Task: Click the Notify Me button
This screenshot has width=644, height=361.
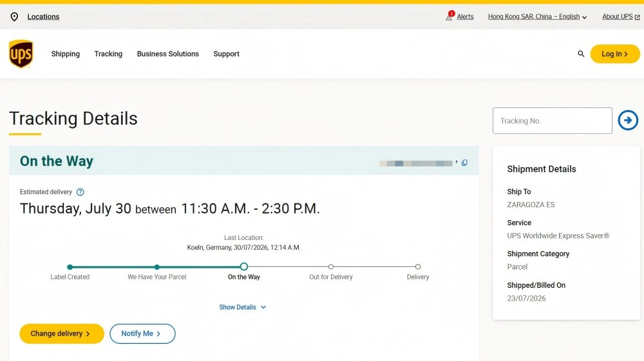Action: [142, 333]
